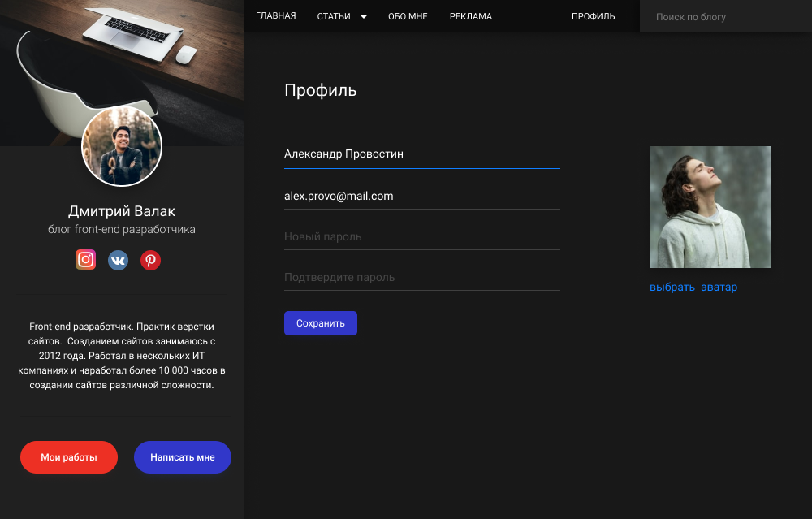
Task: Click the subtitle блог front-end разработчика
Action: point(122,230)
